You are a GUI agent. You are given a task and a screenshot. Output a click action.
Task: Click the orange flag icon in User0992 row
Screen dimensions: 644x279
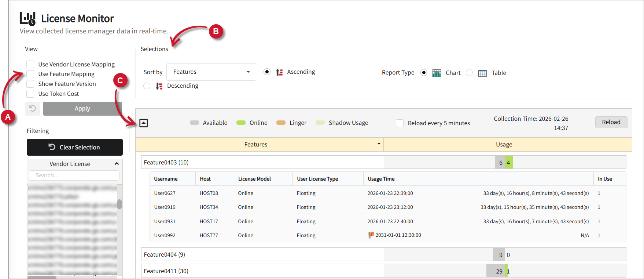coord(371,235)
